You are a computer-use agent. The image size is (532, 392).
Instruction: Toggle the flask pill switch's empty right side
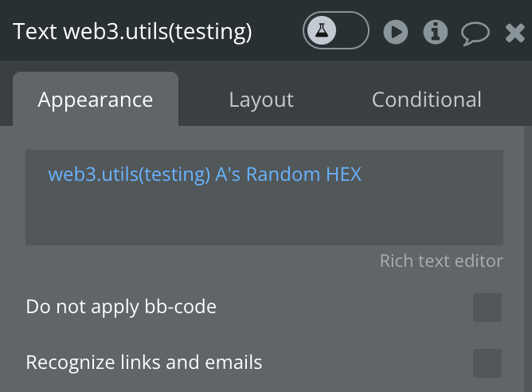click(352, 30)
